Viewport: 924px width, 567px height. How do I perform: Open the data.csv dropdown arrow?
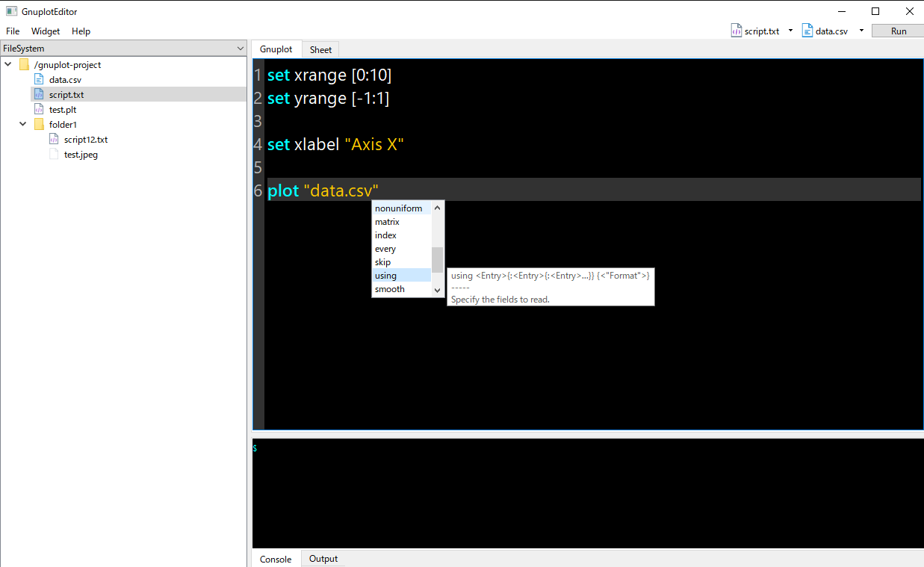point(861,31)
